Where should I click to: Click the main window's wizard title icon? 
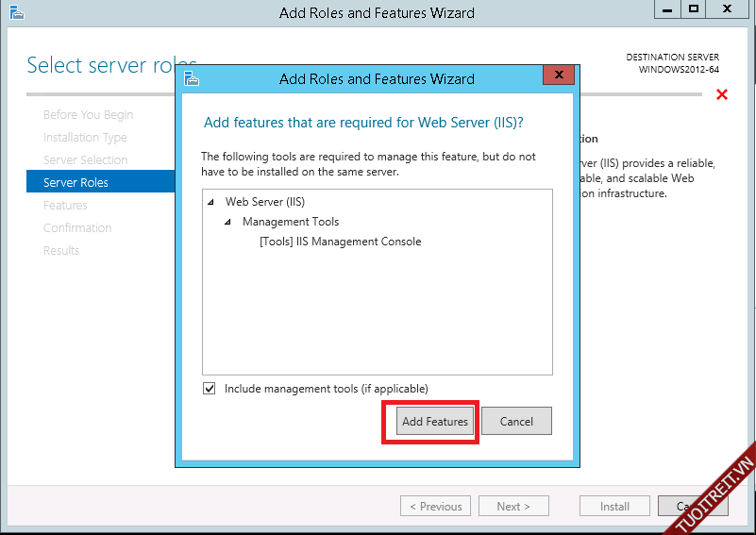pos(15,12)
